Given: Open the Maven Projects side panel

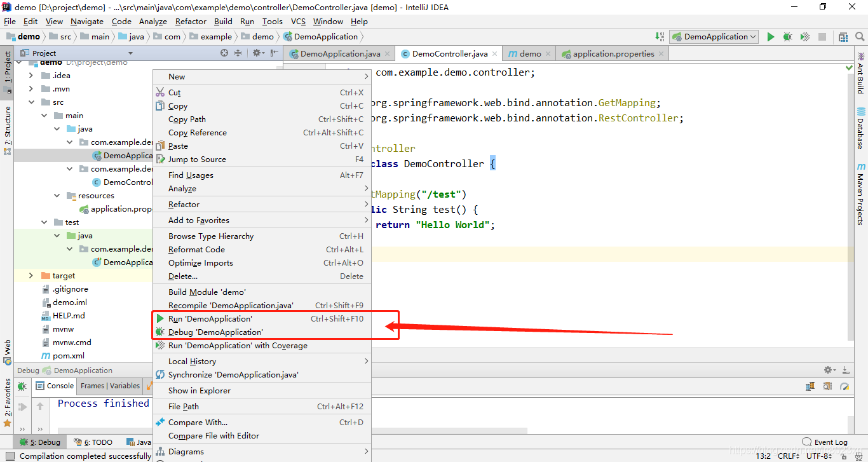Looking at the screenshot, I should pyautogui.click(x=861, y=194).
